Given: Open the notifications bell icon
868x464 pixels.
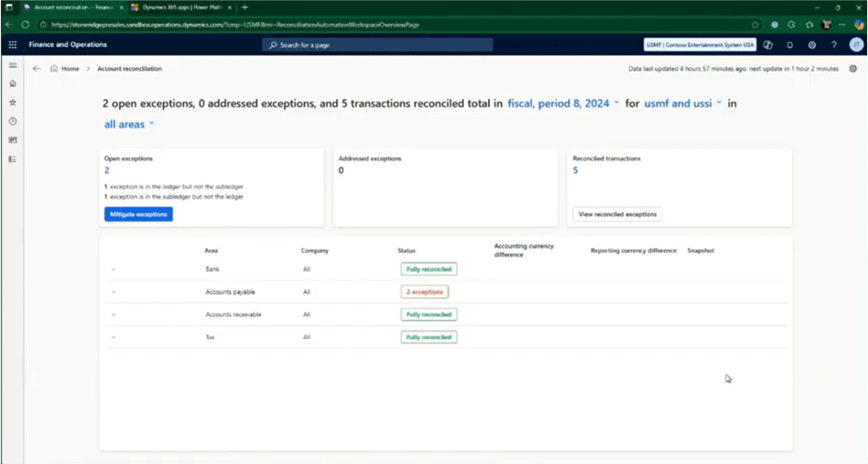Looking at the screenshot, I should pyautogui.click(x=789, y=44).
